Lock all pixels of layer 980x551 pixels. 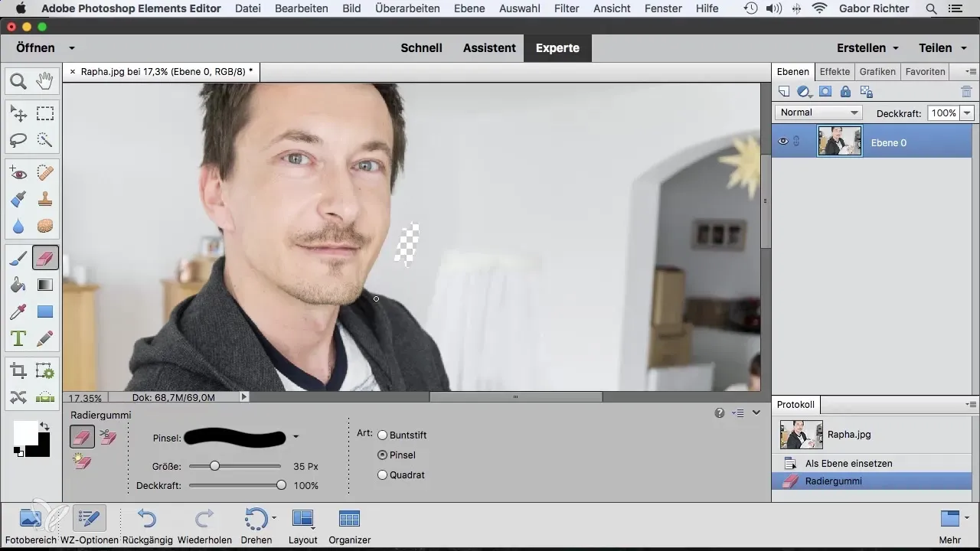tap(845, 91)
